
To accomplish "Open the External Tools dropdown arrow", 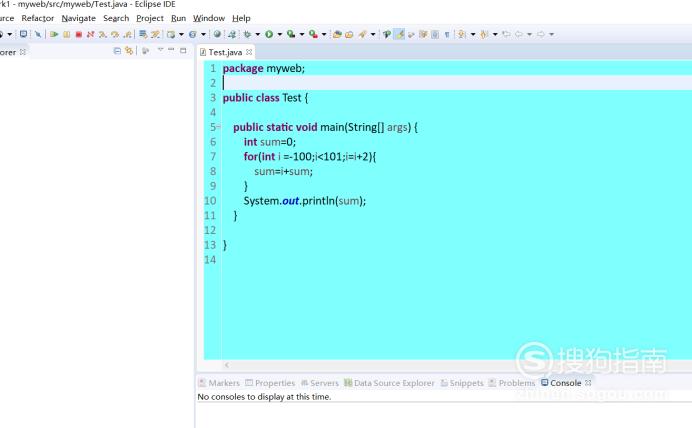I will pyautogui.click(x=324, y=34).
